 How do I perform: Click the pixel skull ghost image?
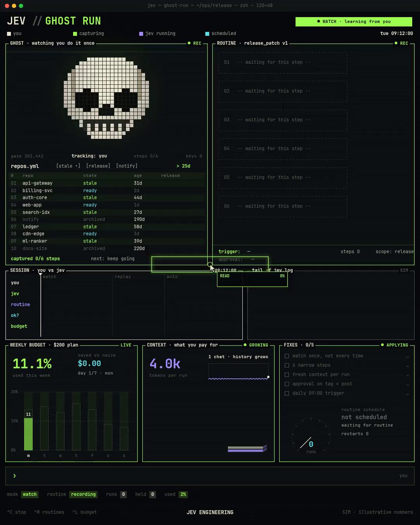(x=106, y=98)
